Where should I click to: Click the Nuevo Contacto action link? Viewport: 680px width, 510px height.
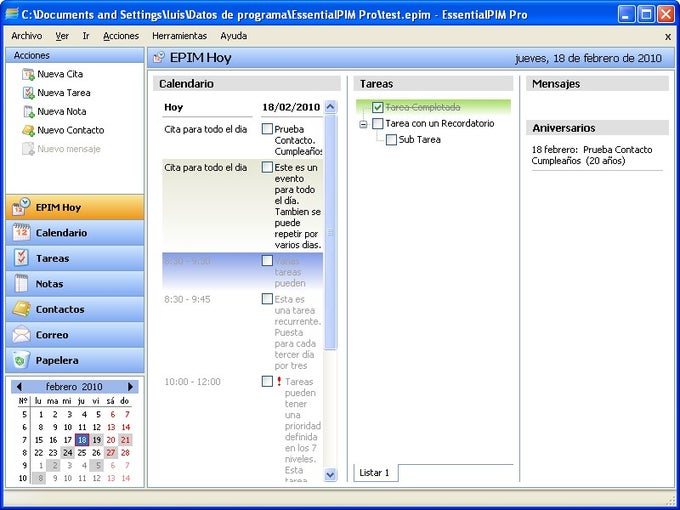click(x=71, y=130)
